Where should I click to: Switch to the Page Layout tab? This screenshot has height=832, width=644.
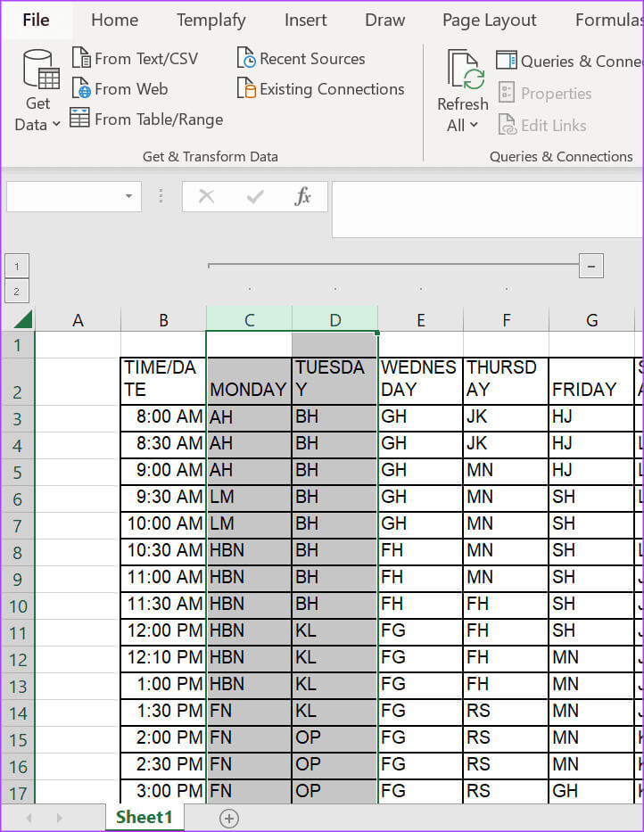point(489,20)
